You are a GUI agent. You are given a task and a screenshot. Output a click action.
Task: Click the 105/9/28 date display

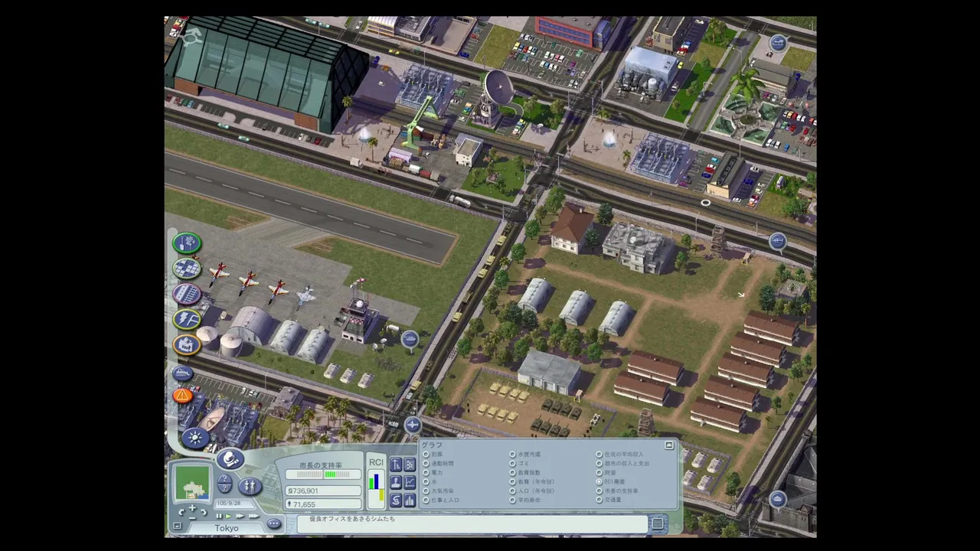(x=234, y=503)
